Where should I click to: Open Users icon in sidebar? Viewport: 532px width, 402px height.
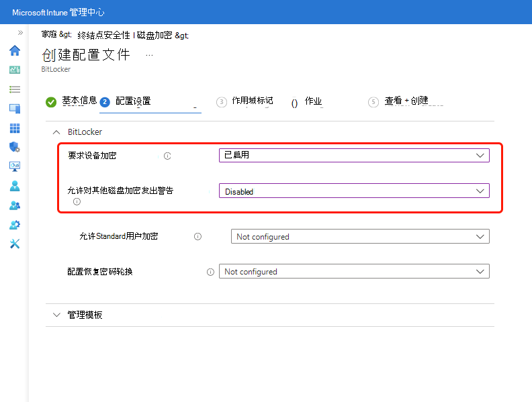point(15,186)
